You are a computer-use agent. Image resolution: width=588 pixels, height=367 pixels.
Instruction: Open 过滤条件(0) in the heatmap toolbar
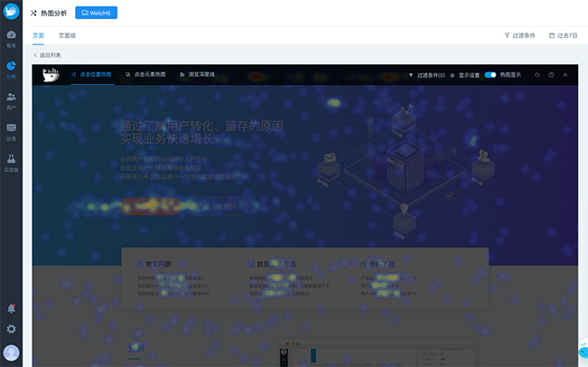click(427, 75)
